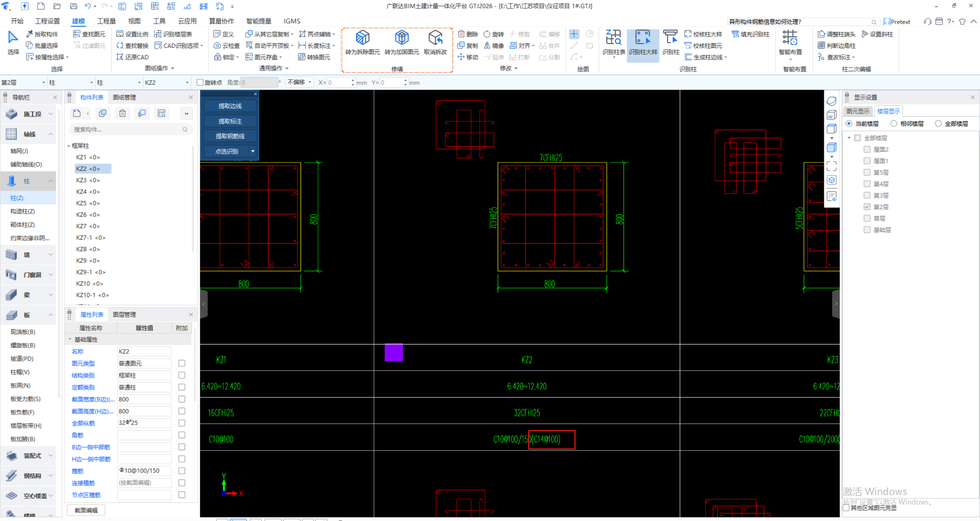Collapse the 框架柱 tree node
The height and width of the screenshot is (521, 980).
tap(69, 146)
